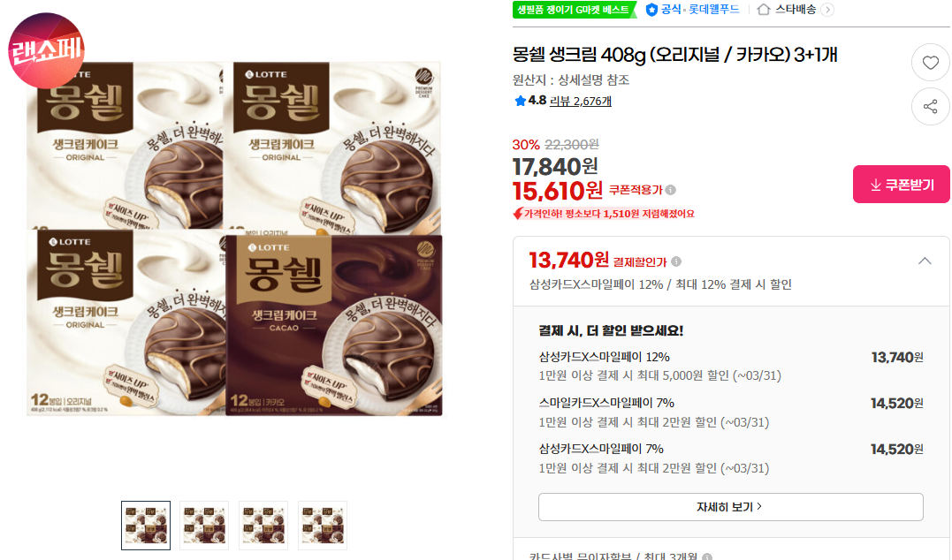The height and width of the screenshot is (560, 952).
Task: Open 자세히 보기 details button
Action: (x=730, y=507)
